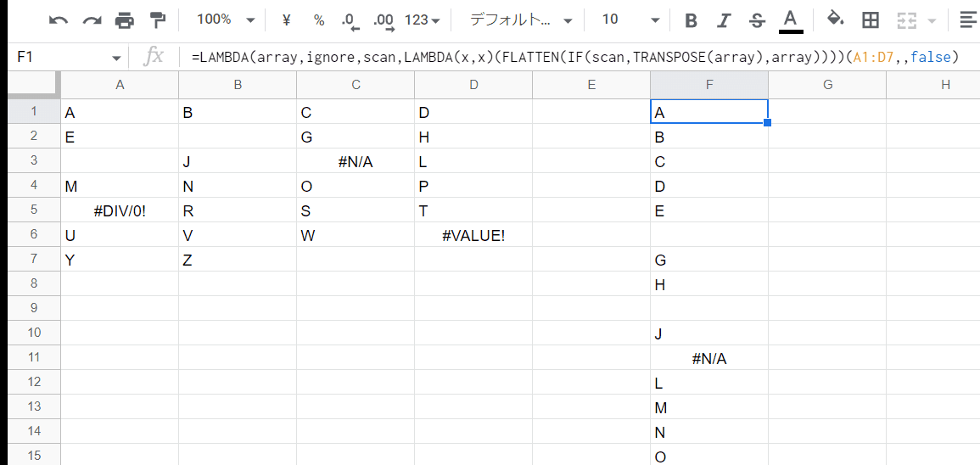Select cell B3 containing J
The height and width of the screenshot is (465, 980).
click(238, 160)
